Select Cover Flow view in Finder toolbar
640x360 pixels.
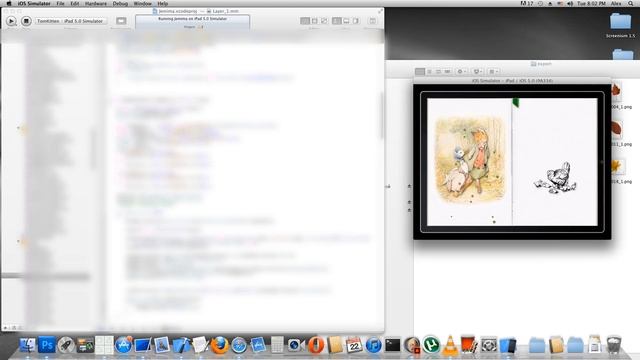(x=447, y=71)
